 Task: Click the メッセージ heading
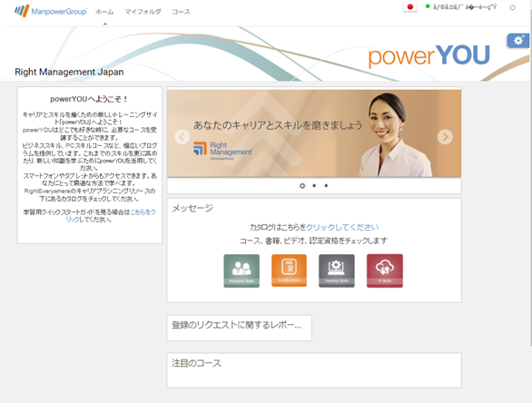tap(192, 208)
